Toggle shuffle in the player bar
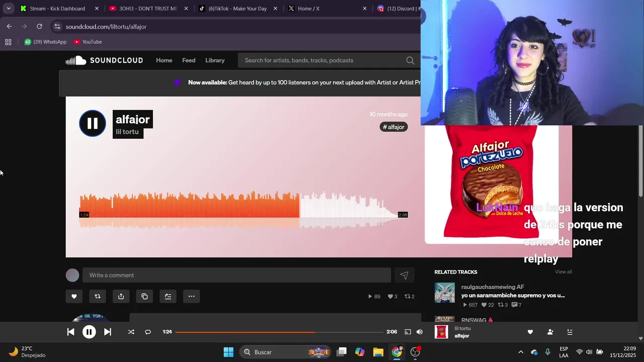Screen dimensions: 644x362 coord(131,332)
